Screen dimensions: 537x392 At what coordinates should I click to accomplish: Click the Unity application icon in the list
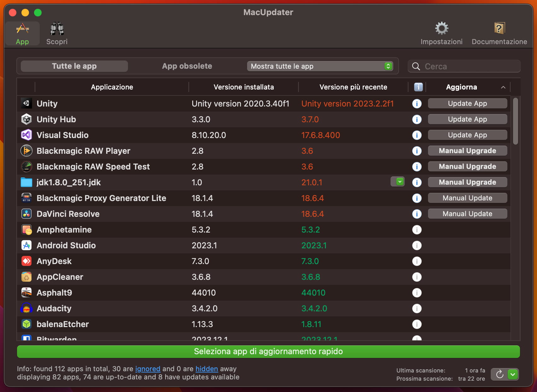point(26,103)
